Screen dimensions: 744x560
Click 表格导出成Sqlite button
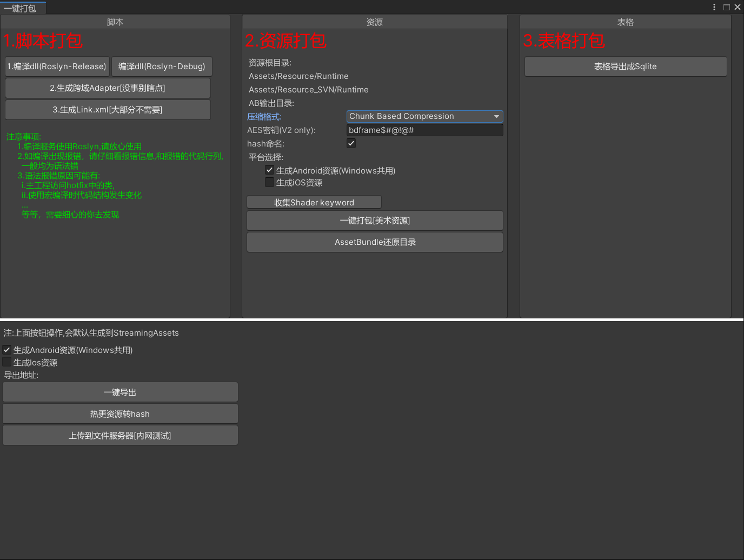(626, 66)
